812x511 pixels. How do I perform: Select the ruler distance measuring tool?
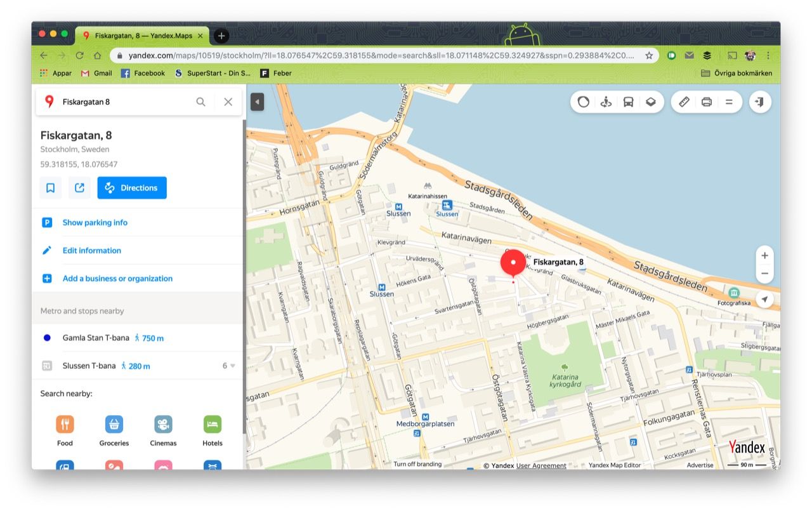tap(684, 102)
